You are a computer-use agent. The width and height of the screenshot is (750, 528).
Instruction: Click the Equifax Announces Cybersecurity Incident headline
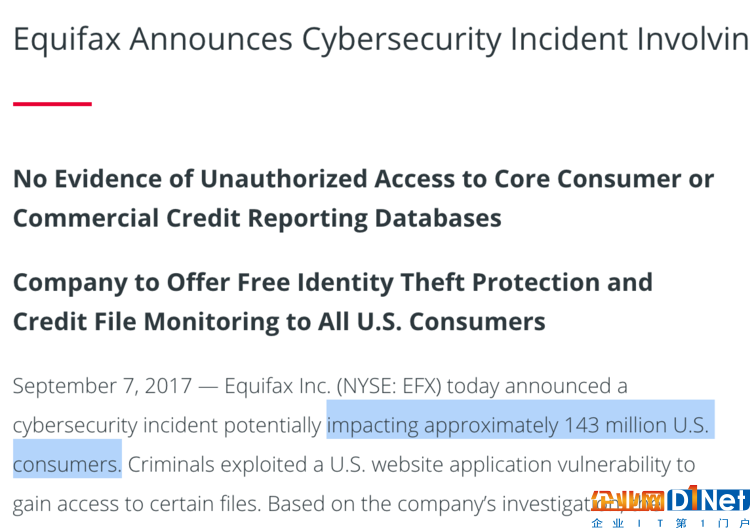tap(381, 39)
